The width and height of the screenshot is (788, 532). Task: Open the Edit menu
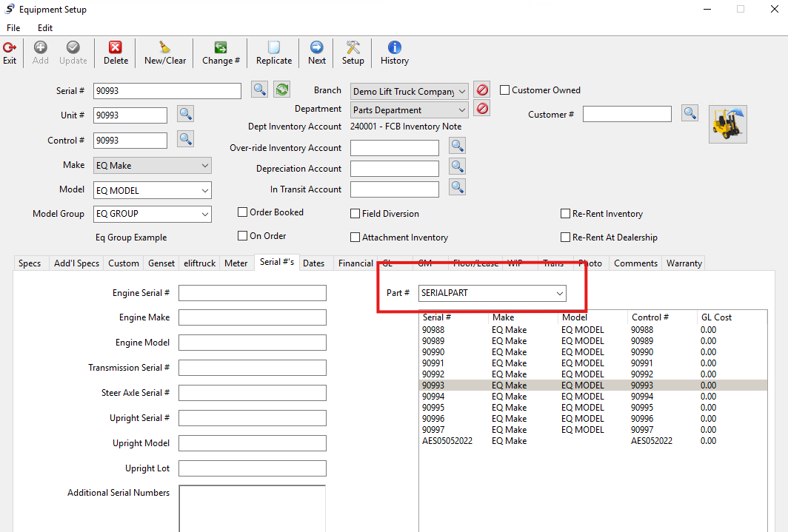pos(45,28)
